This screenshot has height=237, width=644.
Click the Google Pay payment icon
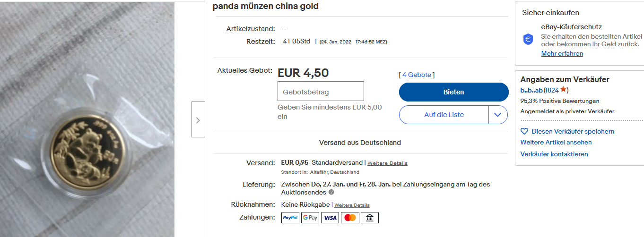(310, 218)
